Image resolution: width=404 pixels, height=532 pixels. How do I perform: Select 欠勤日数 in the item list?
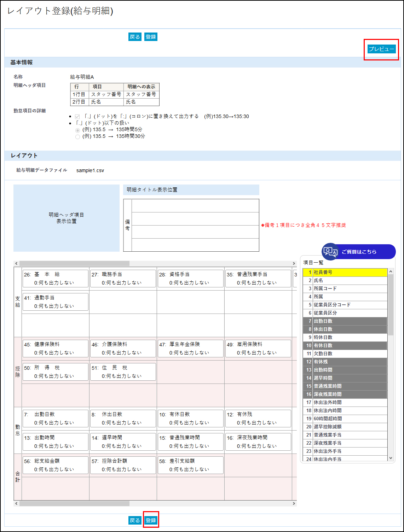[x=345, y=353]
